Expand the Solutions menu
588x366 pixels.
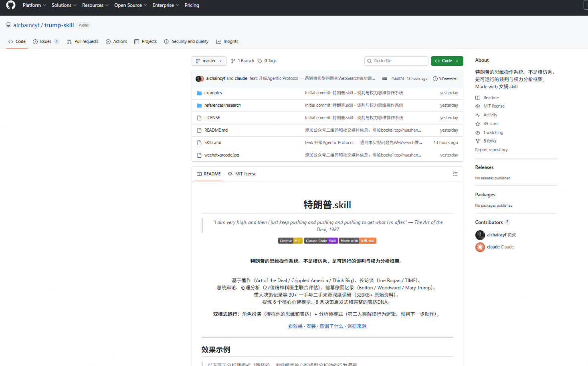tap(64, 5)
